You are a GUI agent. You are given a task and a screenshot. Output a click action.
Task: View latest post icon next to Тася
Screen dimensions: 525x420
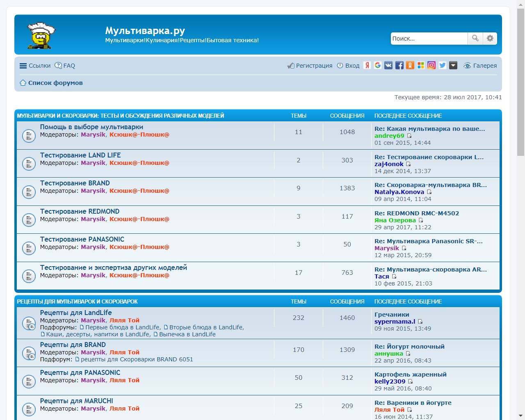[x=394, y=277]
